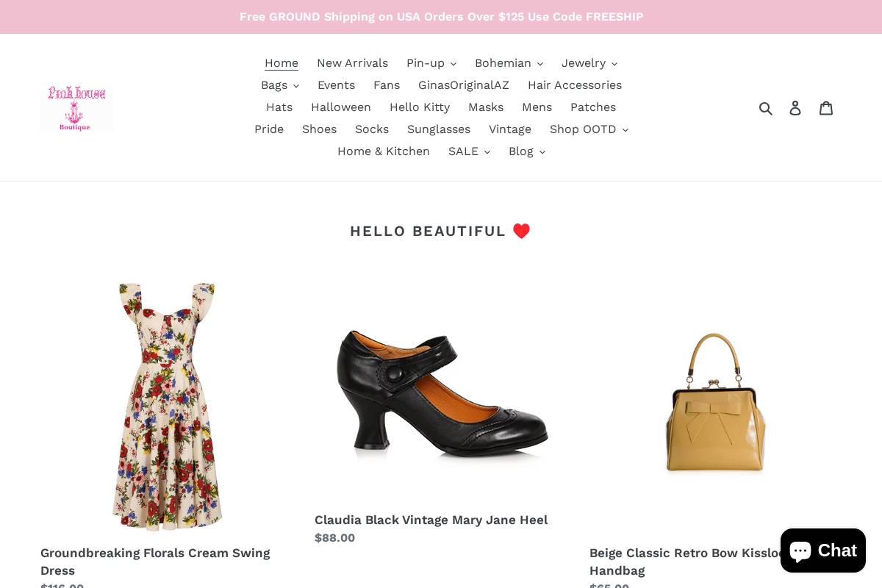
Task: Click the floral swing dress image
Action: coord(167,406)
